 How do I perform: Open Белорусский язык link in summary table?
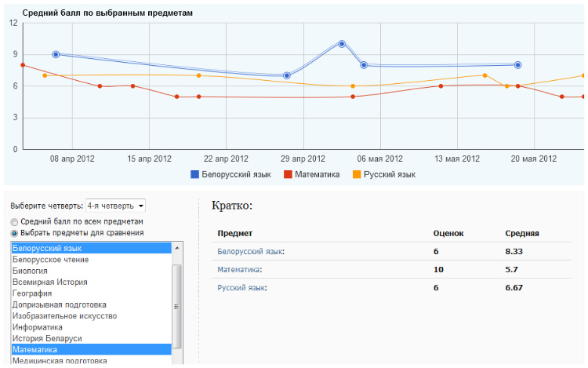[251, 251]
